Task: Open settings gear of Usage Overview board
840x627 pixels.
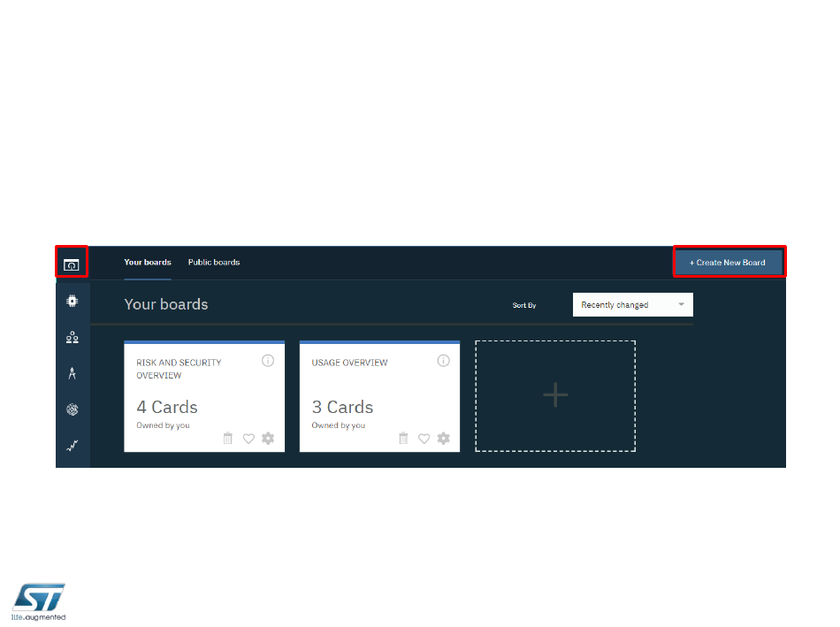Action: click(444, 439)
